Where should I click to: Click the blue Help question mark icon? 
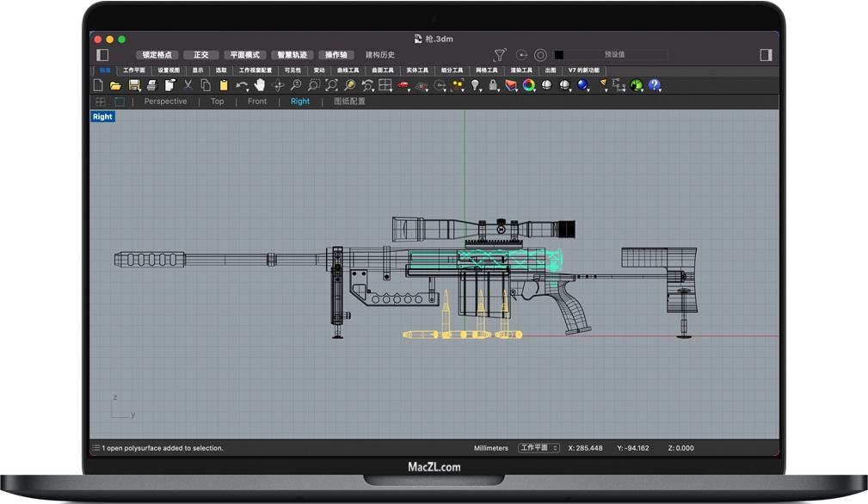[655, 85]
